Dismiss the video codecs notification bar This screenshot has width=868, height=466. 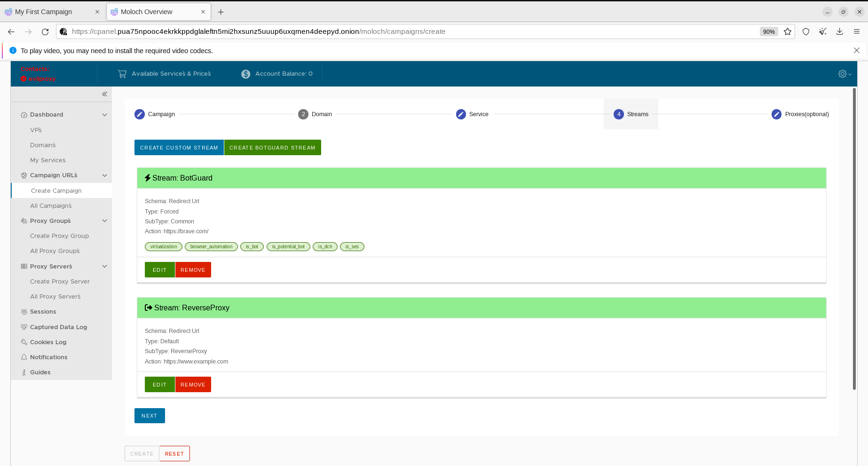pyautogui.click(x=856, y=50)
